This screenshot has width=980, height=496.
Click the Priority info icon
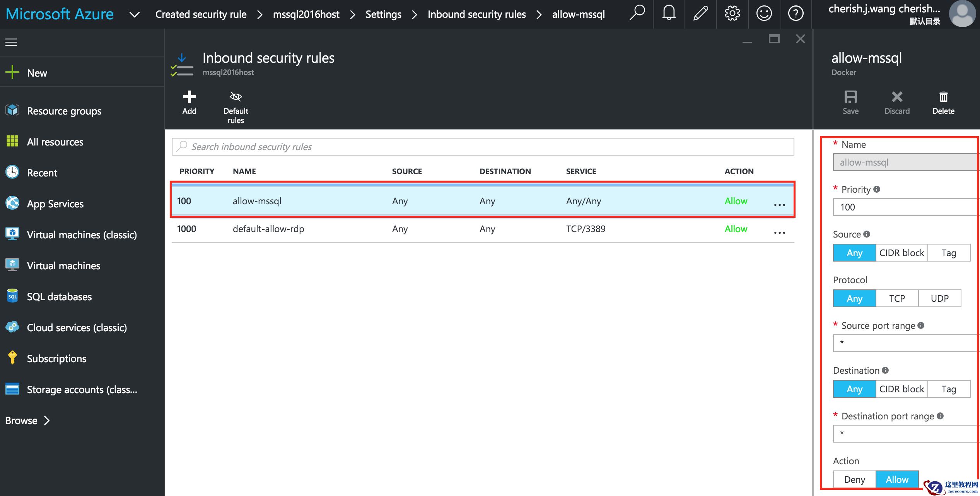tap(877, 189)
